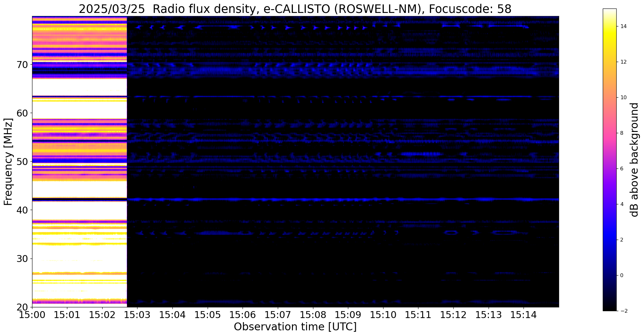Click the 15:03 time tick label
The height and width of the screenshot is (336, 644).
click(137, 314)
